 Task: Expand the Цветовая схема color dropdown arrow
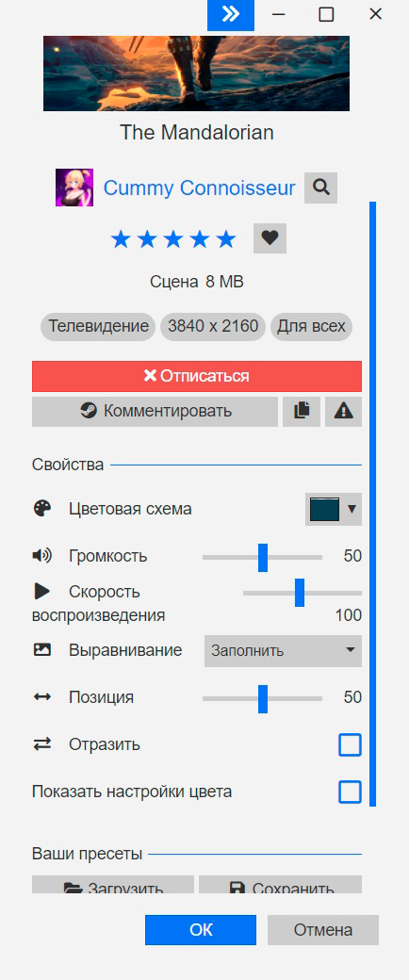click(352, 509)
